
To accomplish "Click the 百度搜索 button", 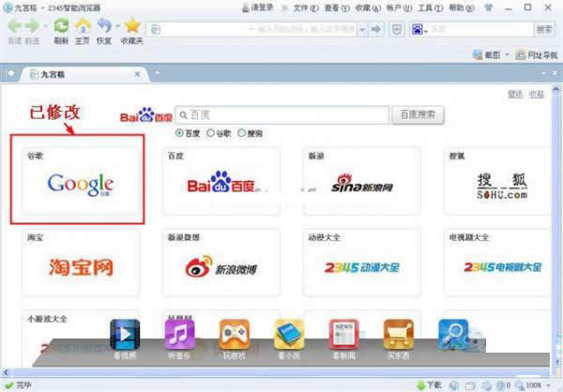I will [418, 114].
